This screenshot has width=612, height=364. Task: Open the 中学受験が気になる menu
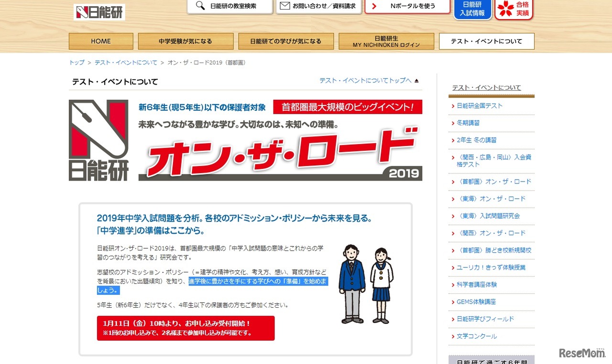(x=185, y=41)
